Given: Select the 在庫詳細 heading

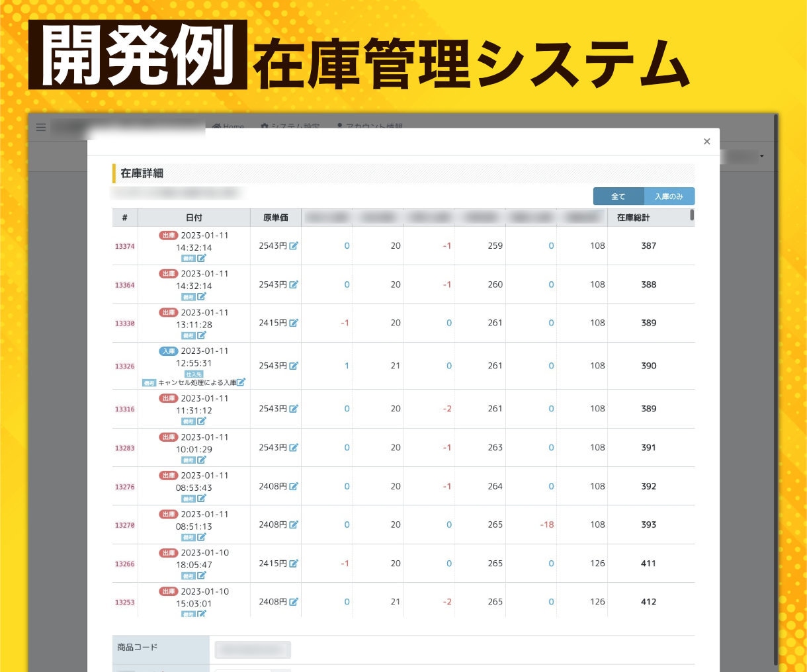Looking at the screenshot, I should point(142,173).
